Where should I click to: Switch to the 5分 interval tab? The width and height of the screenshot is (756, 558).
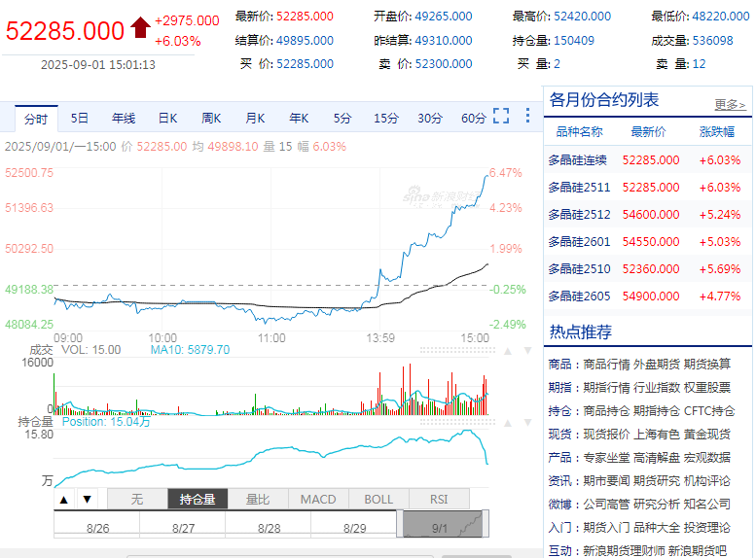342,118
